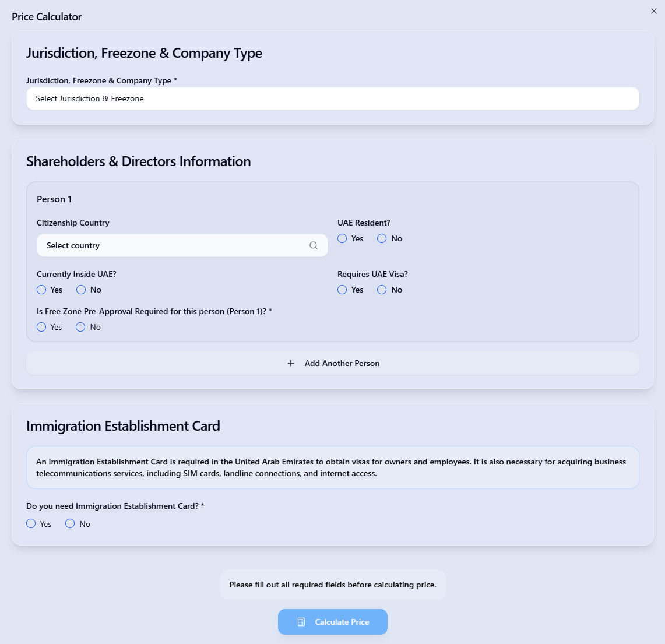The image size is (665, 644).
Task: Pick Yes for Free Zone Pre-Approval Required
Action: click(41, 327)
